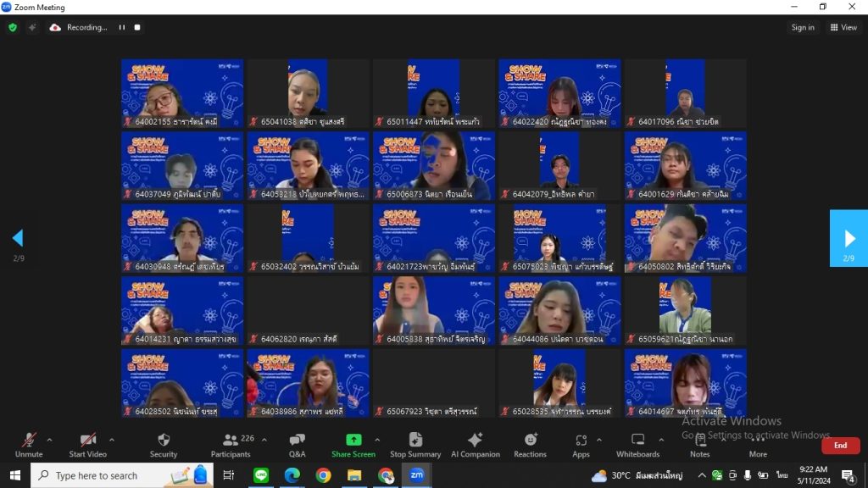
Task: Select the video tile of participant 64050802
Action: pyautogui.click(x=685, y=238)
